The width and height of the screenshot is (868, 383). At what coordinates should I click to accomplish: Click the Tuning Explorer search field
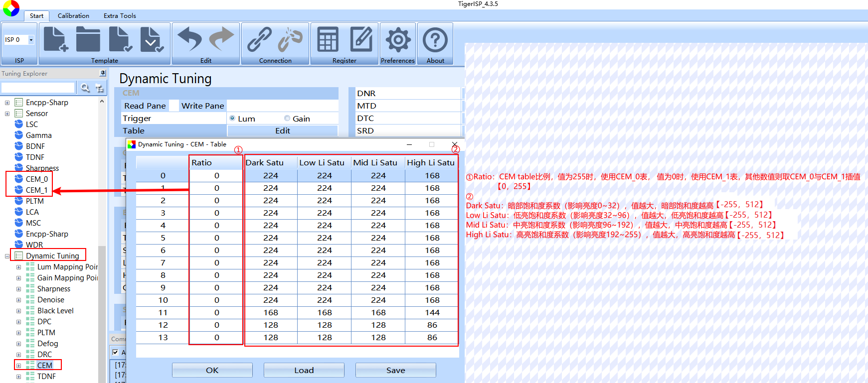pos(38,88)
